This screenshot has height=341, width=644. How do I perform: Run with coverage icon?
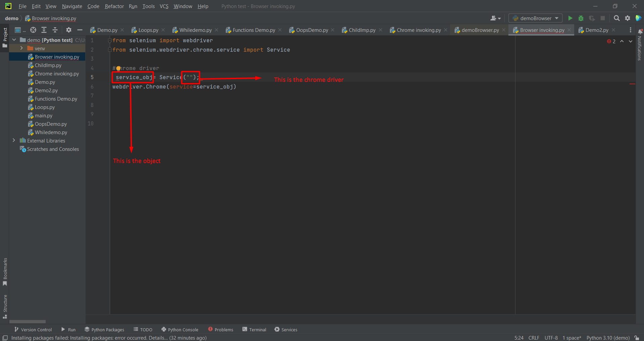coord(592,18)
